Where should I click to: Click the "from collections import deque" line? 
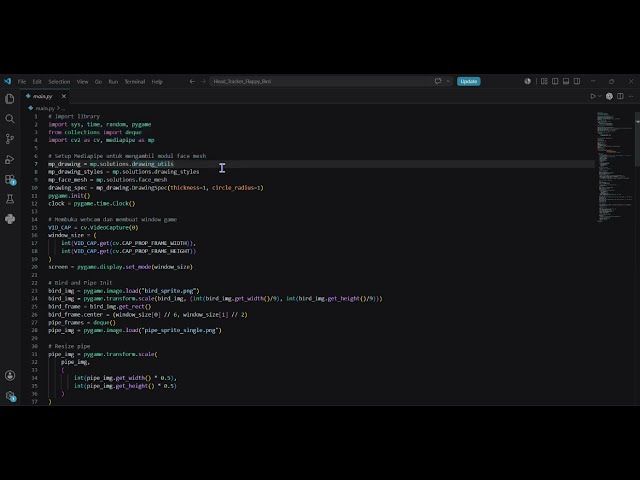(95, 132)
